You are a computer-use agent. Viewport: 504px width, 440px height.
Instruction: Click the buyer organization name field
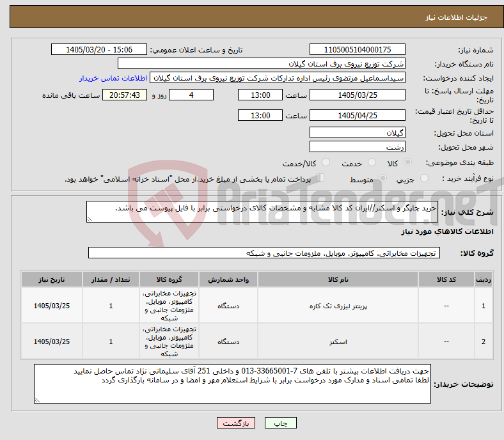tap(262, 64)
